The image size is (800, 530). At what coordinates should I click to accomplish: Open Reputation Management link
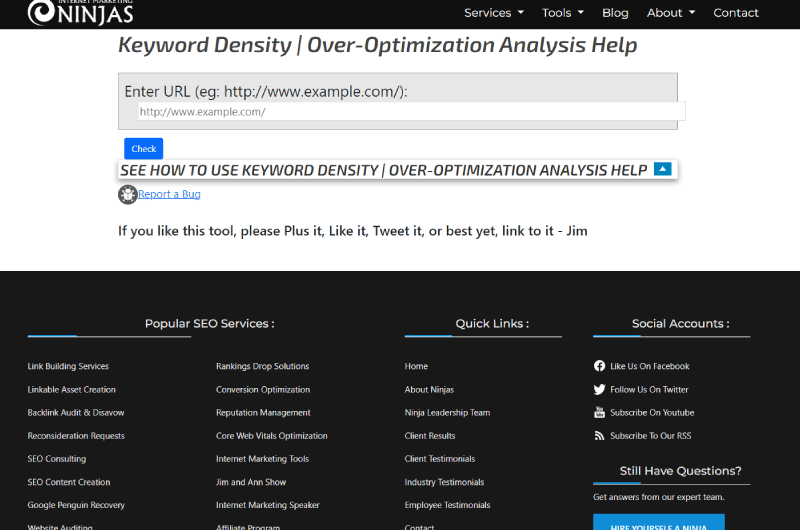coord(263,413)
